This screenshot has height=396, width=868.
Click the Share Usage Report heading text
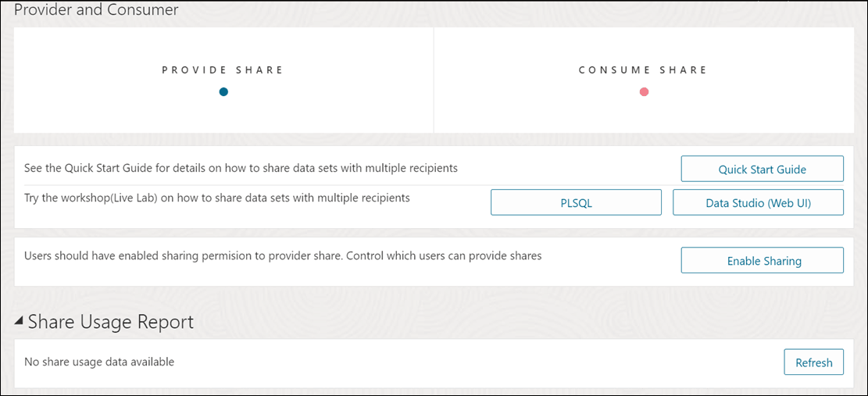(x=111, y=322)
